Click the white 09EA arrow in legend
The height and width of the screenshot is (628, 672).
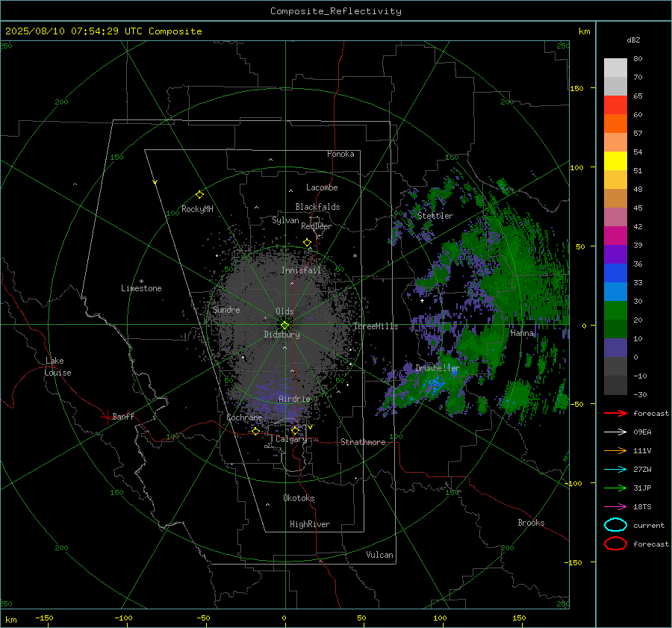615,432
